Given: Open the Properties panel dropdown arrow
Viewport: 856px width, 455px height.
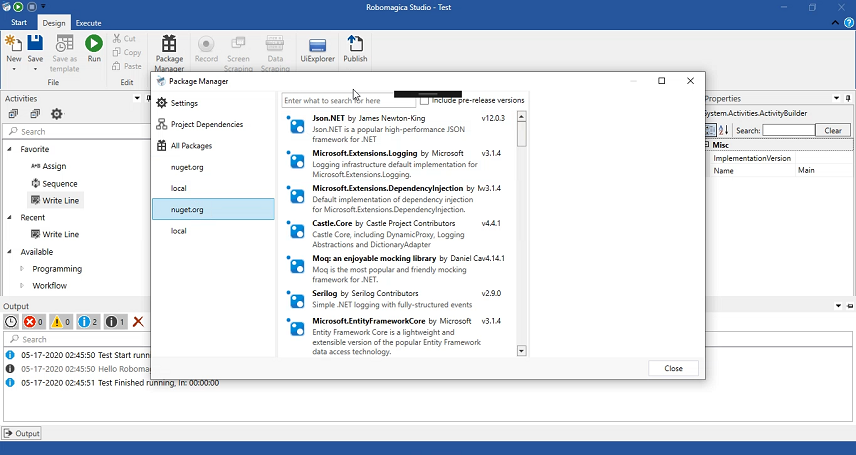Looking at the screenshot, I should (836, 98).
